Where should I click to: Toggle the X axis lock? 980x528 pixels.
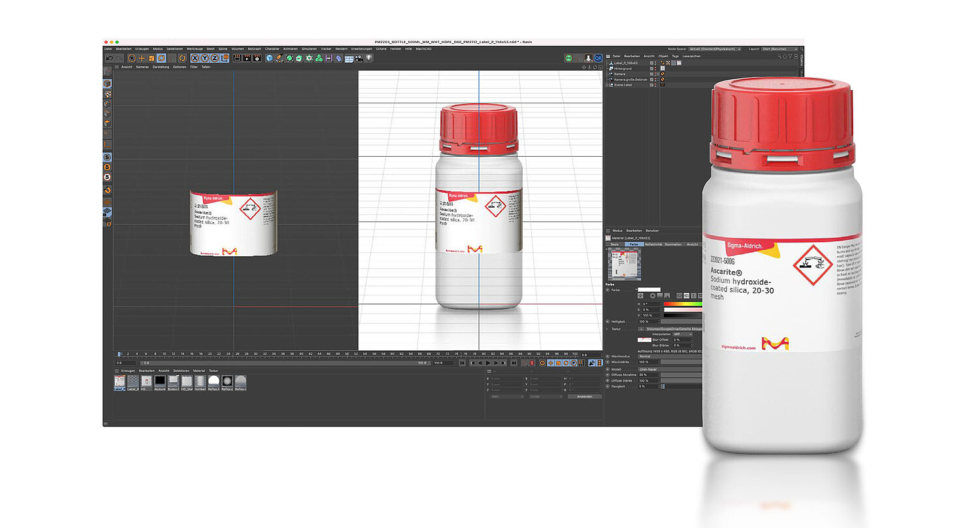(195, 58)
